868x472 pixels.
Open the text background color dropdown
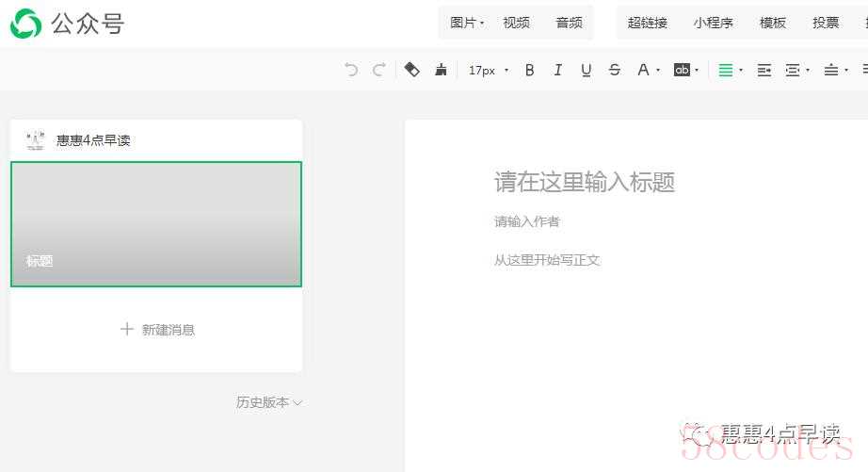click(x=685, y=70)
